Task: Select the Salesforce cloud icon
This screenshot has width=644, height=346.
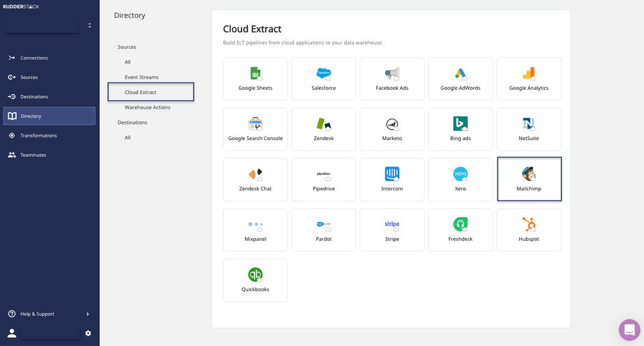Action: pyautogui.click(x=323, y=74)
